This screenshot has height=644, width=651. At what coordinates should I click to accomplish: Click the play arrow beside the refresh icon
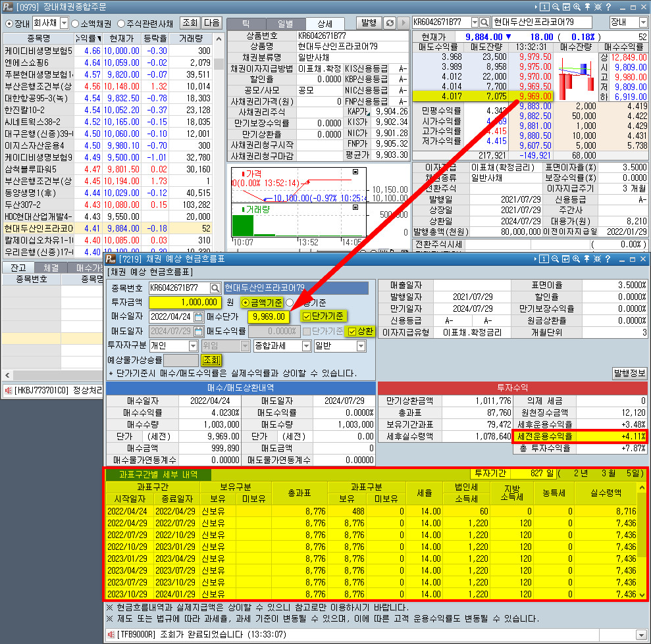[403, 23]
